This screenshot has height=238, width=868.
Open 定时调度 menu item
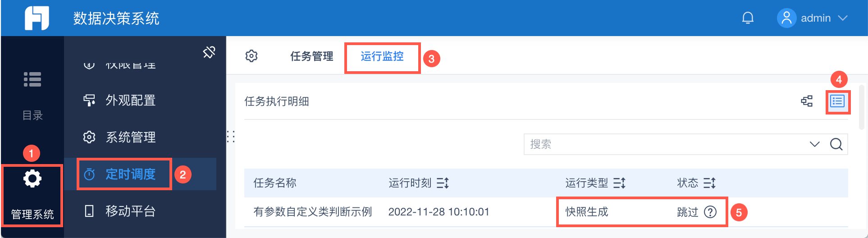(x=130, y=174)
